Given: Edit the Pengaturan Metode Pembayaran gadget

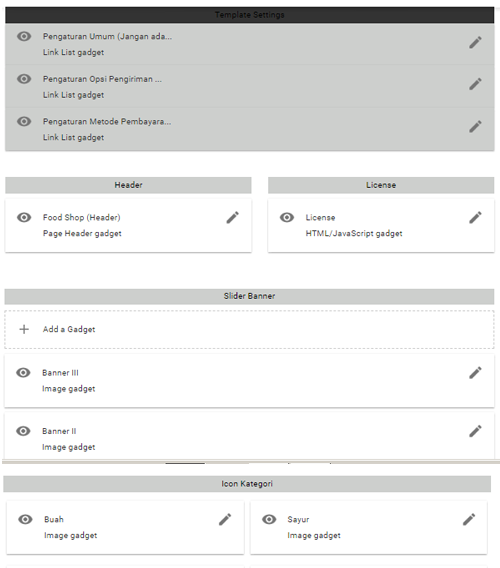Looking at the screenshot, I should point(475,126).
